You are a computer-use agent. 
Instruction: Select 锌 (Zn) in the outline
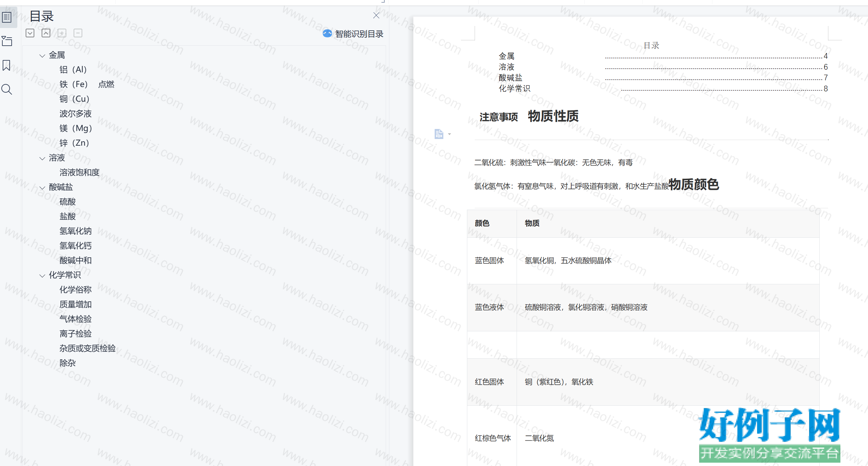tap(75, 143)
